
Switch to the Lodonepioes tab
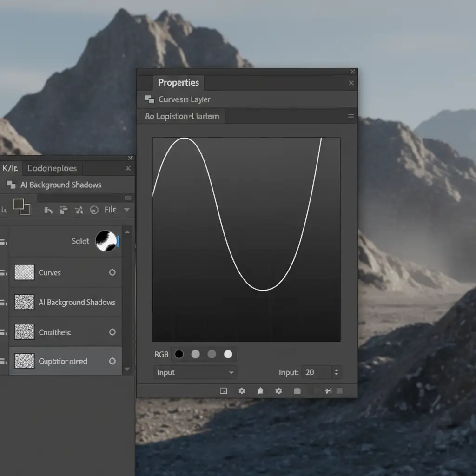(x=52, y=168)
